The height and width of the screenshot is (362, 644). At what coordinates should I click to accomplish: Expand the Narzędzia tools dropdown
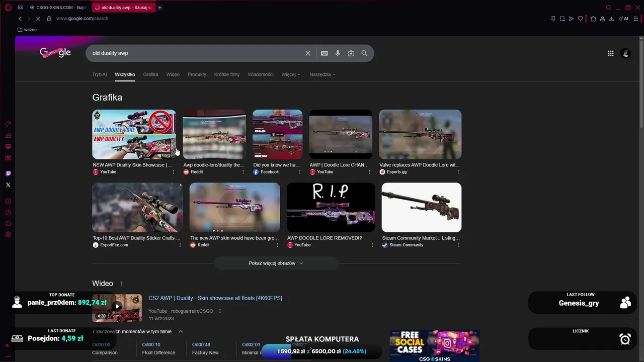point(322,74)
